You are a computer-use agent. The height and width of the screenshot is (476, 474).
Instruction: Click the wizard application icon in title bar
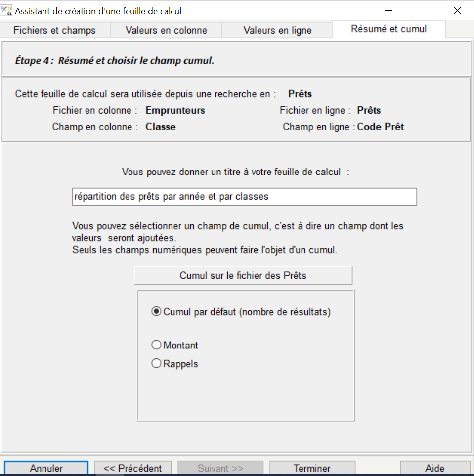click(6, 10)
